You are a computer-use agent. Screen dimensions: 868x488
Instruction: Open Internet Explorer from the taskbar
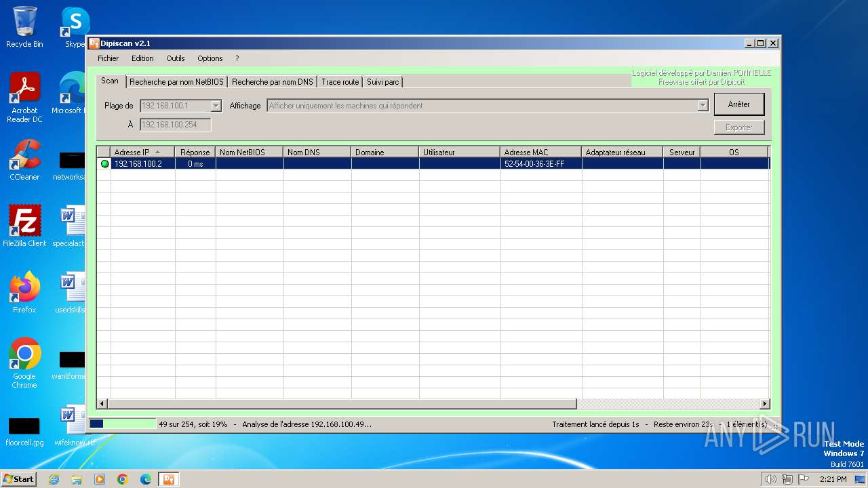[54, 479]
